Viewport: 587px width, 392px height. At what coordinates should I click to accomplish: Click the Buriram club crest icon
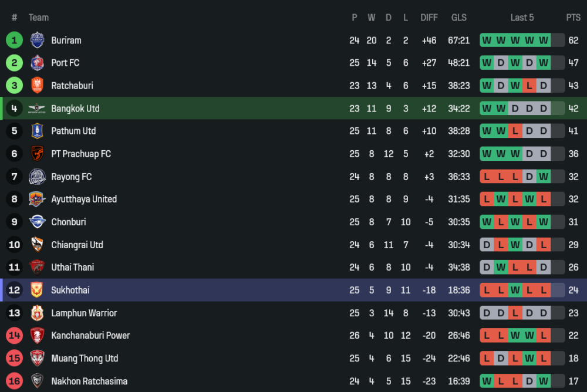(x=37, y=40)
